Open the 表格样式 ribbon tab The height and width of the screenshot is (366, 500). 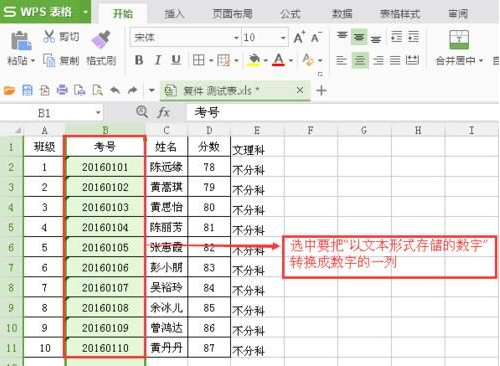[x=400, y=14]
